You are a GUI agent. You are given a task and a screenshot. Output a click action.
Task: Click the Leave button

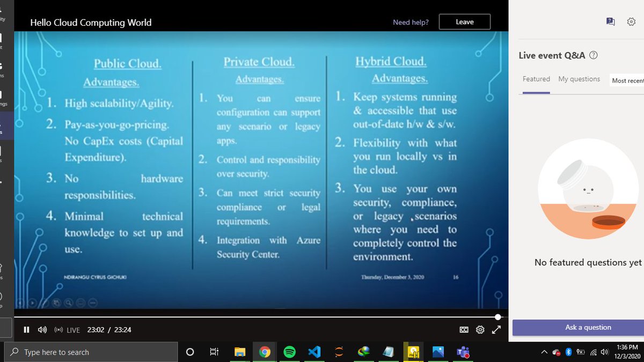464,21
